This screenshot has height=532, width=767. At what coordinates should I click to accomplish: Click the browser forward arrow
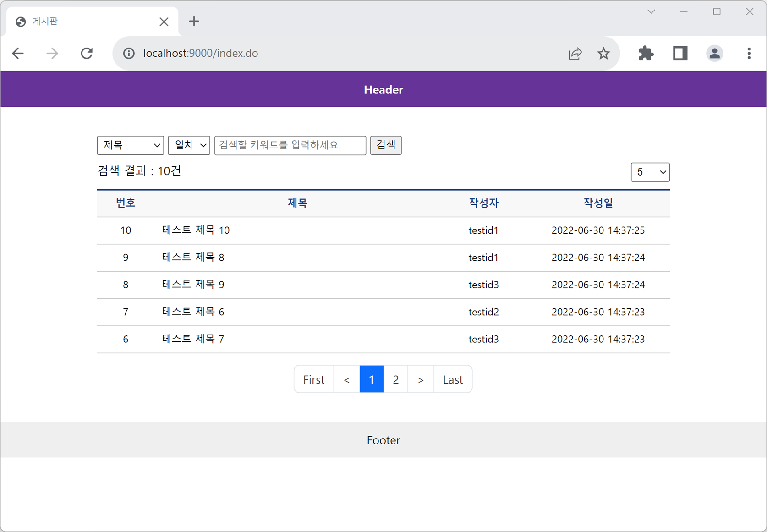click(52, 53)
